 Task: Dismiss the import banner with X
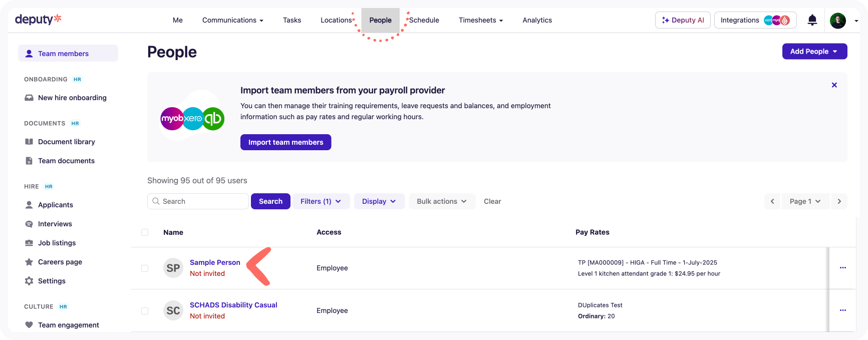(834, 85)
